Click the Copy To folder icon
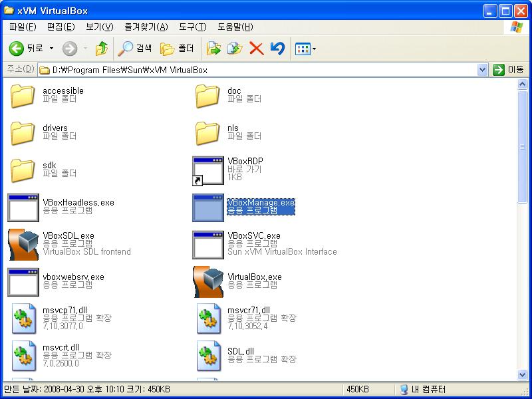Viewport: 532px width, 399px height. click(234, 49)
